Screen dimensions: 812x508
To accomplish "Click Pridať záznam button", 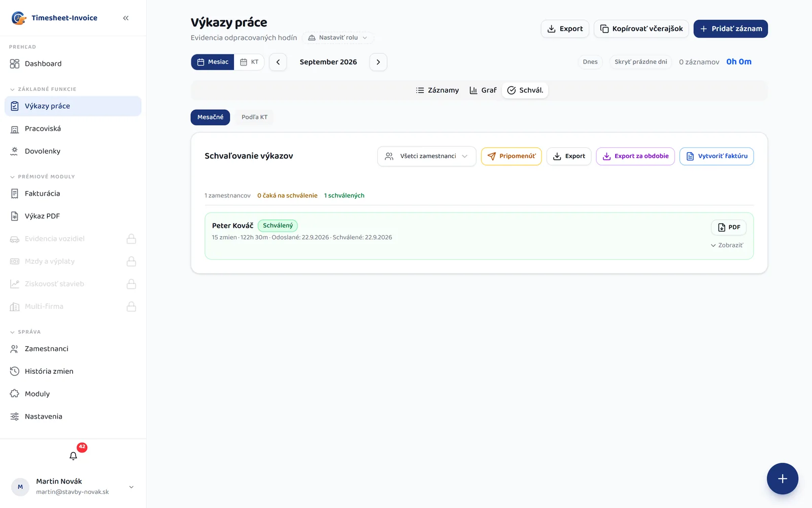I will coord(731,28).
